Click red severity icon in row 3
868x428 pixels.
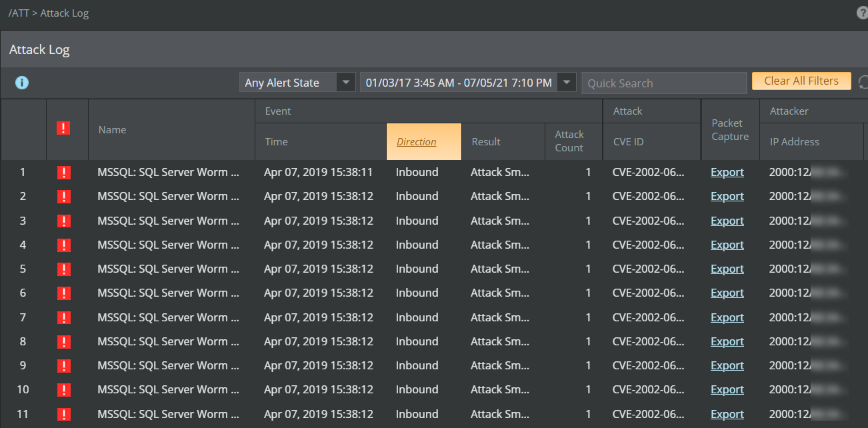click(63, 221)
